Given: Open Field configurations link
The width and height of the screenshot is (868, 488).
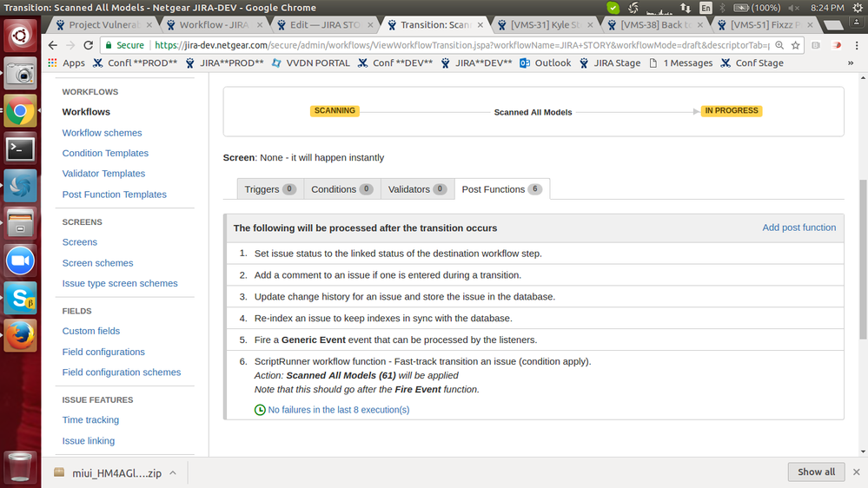Looking at the screenshot, I should [x=103, y=352].
